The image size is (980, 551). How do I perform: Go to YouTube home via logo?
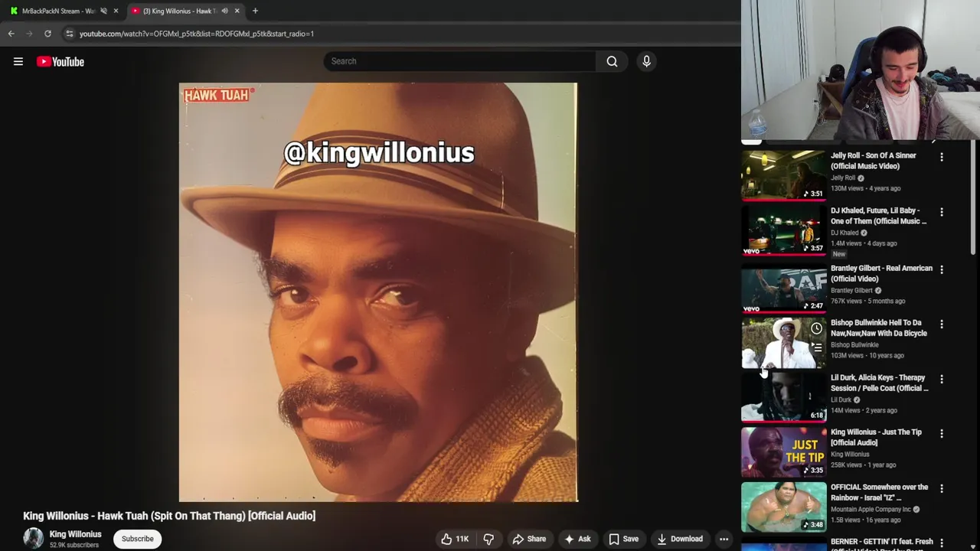60,61
